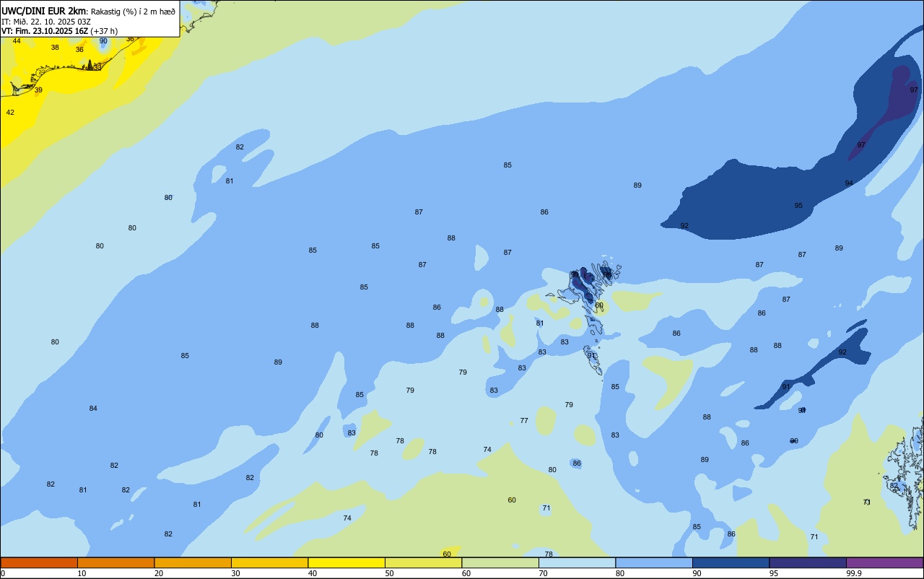Click the 'UWC/DINI EUR 2km' map title

tap(45, 11)
